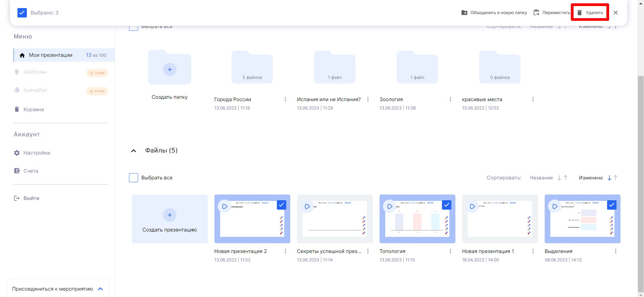Open the Зоология folder
Image resolution: width=644 pixels, height=297 pixels.
(417, 67)
